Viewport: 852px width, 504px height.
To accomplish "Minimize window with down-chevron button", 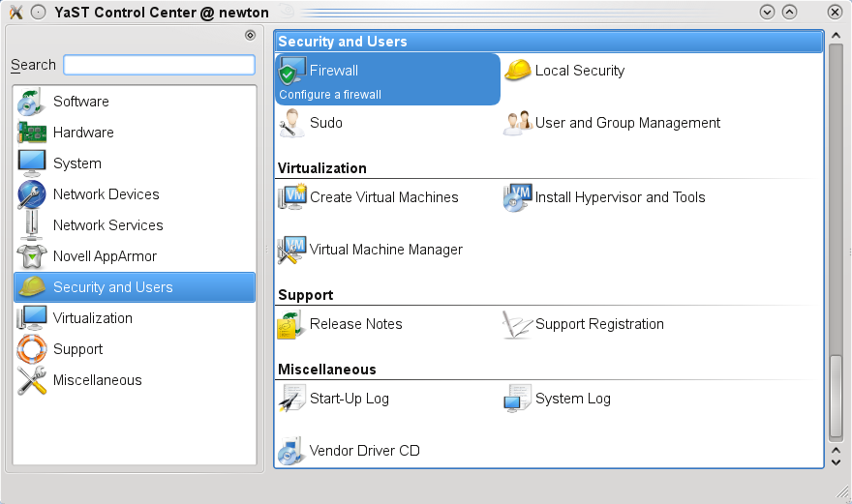I will click(767, 12).
